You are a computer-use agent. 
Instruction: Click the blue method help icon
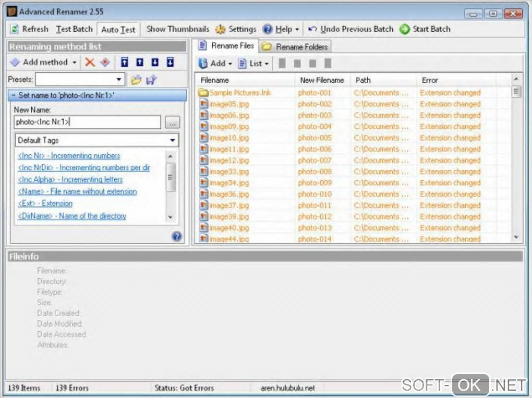click(177, 237)
